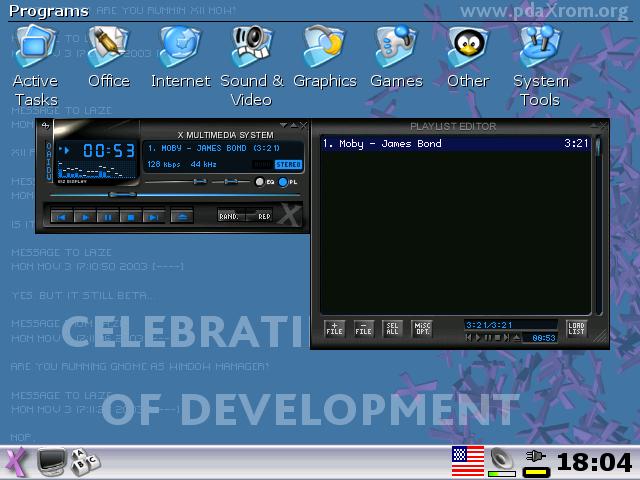640x480 pixels.
Task: Skip to next track in main player
Action: pyautogui.click(x=154, y=217)
